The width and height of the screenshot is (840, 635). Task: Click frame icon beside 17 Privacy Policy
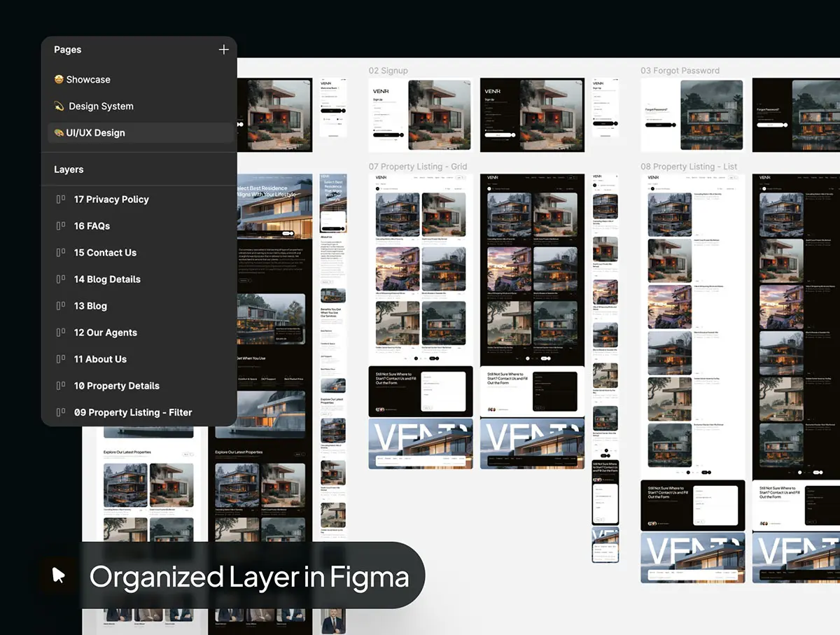point(61,200)
